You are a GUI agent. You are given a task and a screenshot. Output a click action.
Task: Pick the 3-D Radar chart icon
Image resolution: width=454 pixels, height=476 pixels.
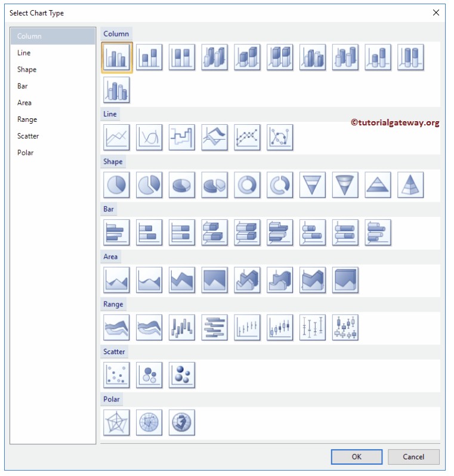tap(182, 423)
